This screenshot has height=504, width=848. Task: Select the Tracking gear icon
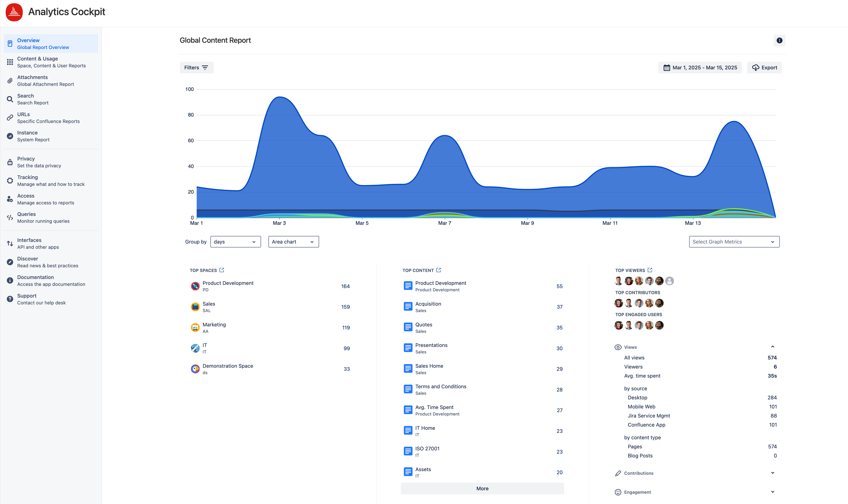10,180
